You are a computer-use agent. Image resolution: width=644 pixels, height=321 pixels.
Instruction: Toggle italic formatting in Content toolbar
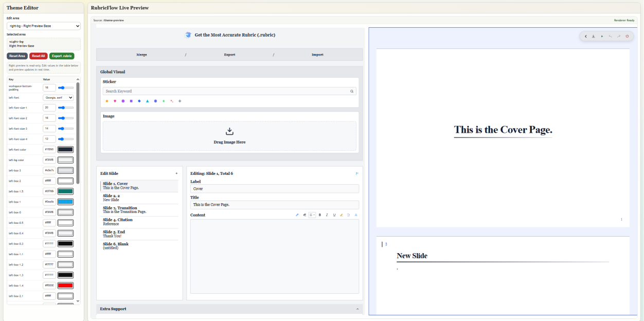pos(327,215)
